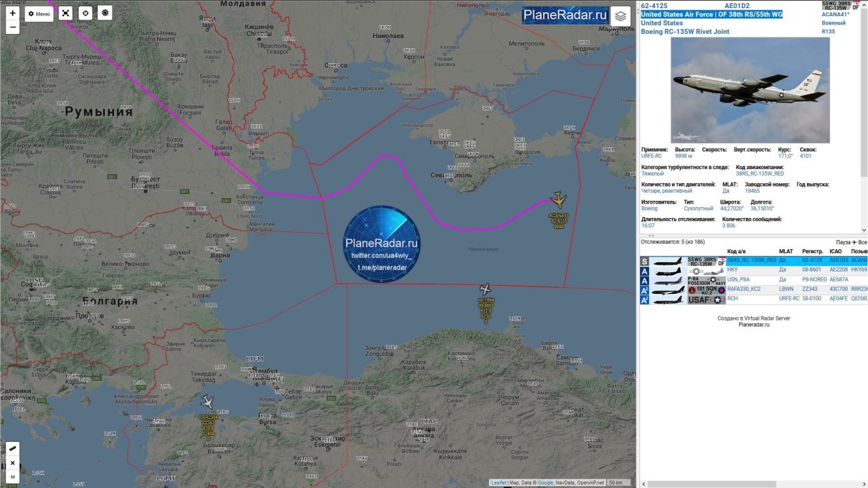Screen dimensions: 868x488
Task: Click the A badge in USN_P8A row
Action: 644,280
